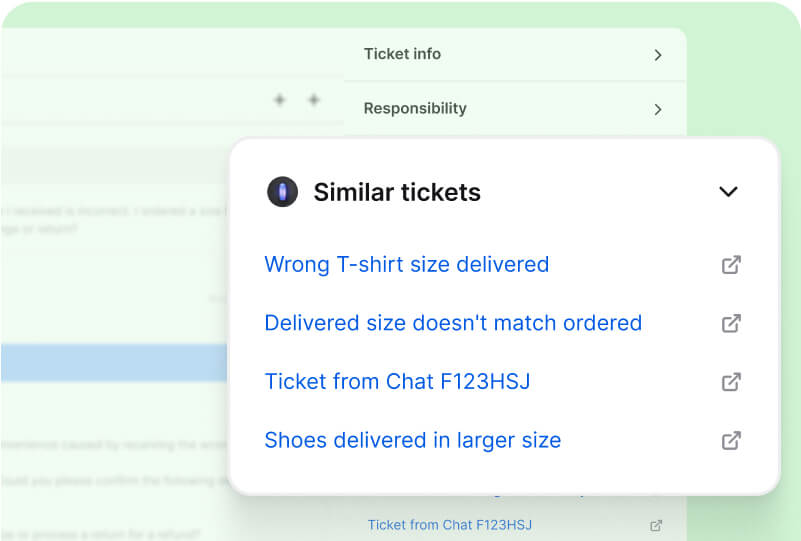Select the Responsibility panel label
Screen dimensions: 801x541
tap(415, 108)
